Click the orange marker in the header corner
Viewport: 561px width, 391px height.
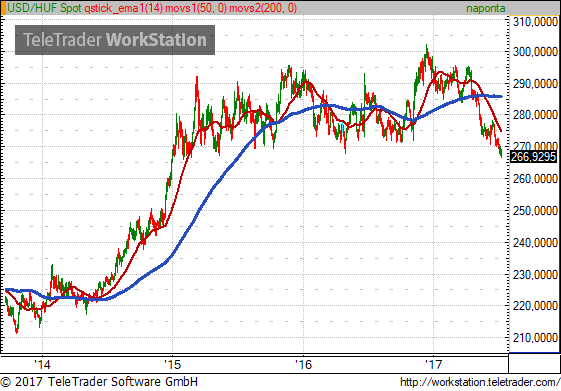[x=3, y=8]
